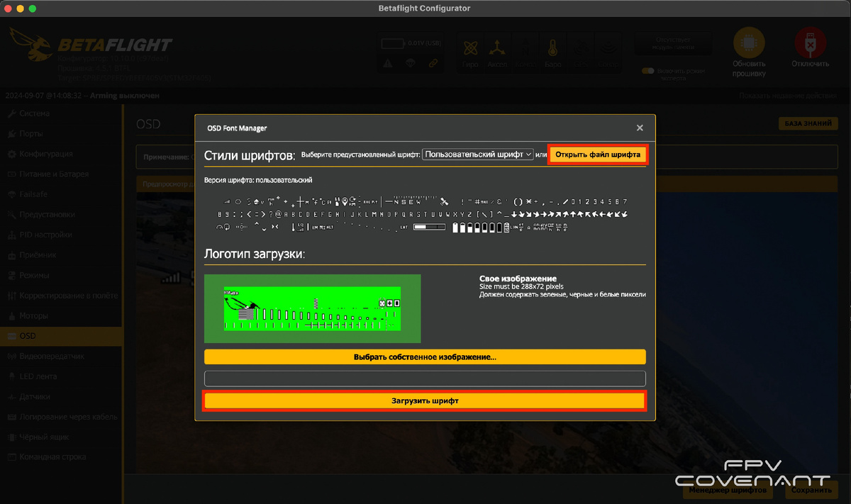The image size is (851, 504).
Task: Click the Компас magnetometer sensor icon
Action: [x=525, y=52]
